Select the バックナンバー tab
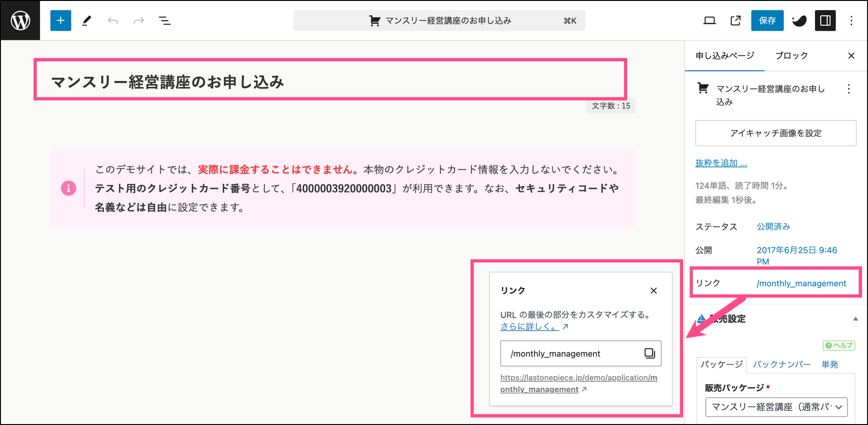The width and height of the screenshot is (868, 425). coord(782,364)
